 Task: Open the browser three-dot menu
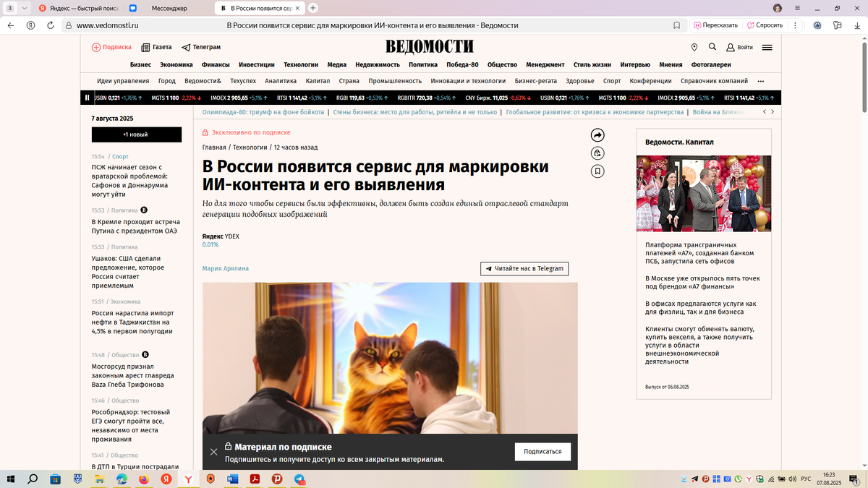pyautogui.click(x=795, y=25)
